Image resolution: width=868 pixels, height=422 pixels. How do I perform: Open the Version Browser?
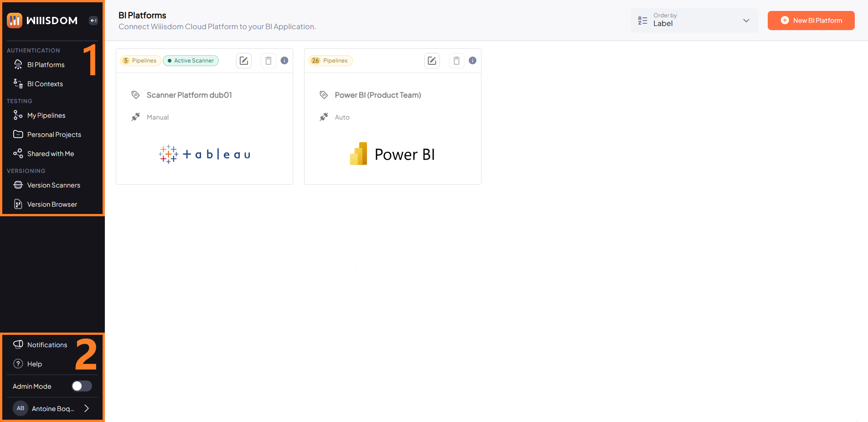pyautogui.click(x=52, y=204)
